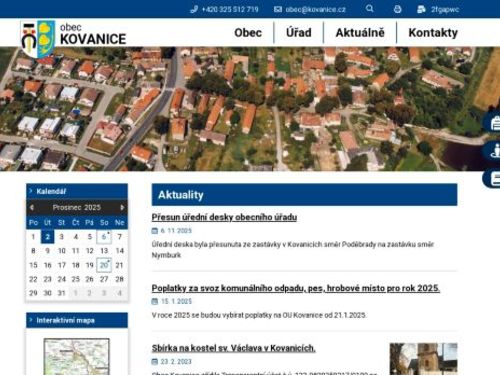Click calendar icon beside 23. 2. 2023
The width and height of the screenshot is (500, 375).
point(155,361)
